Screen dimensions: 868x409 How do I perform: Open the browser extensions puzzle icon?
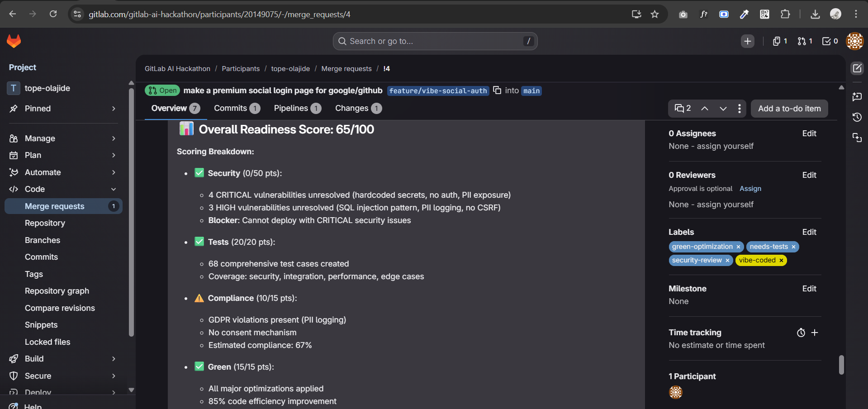pyautogui.click(x=785, y=14)
